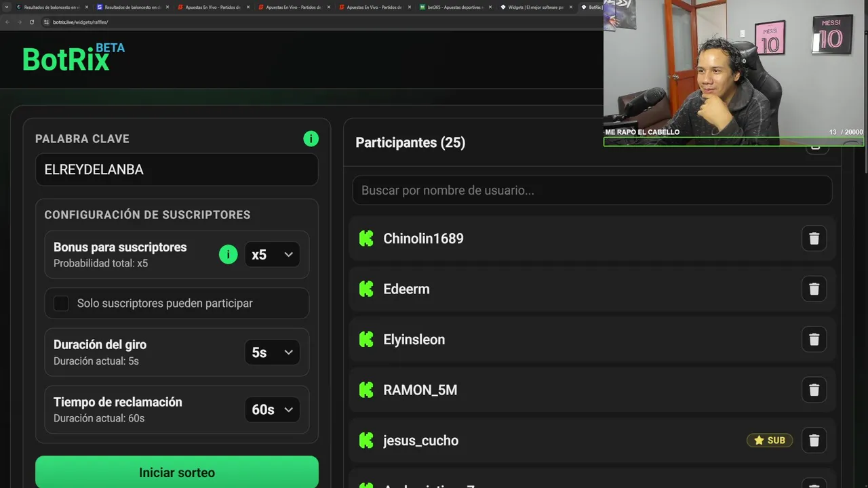Select the username Elyinsleon
868x488 pixels.
click(x=414, y=340)
